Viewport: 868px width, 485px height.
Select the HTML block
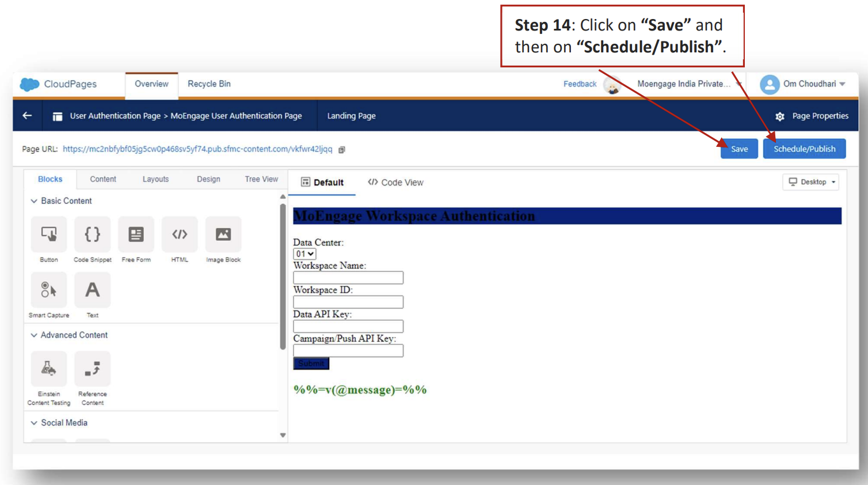pos(180,234)
